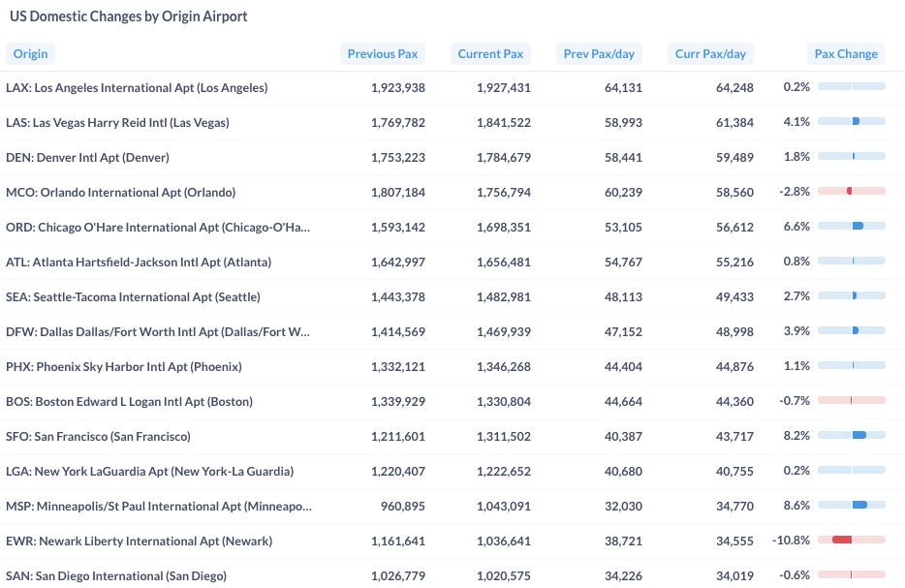Sort by Previous Pax column header
Screen dimensions: 905x588
[x=382, y=53]
